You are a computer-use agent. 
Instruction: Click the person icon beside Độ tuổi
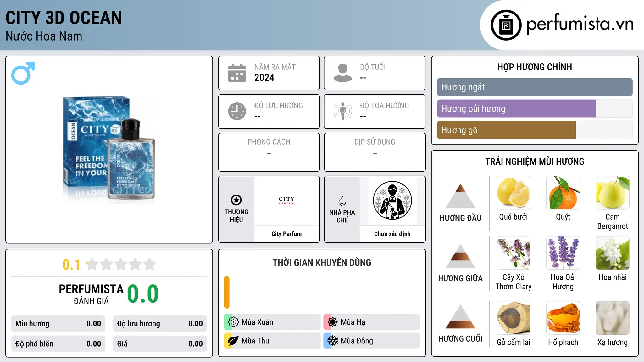coord(343,73)
